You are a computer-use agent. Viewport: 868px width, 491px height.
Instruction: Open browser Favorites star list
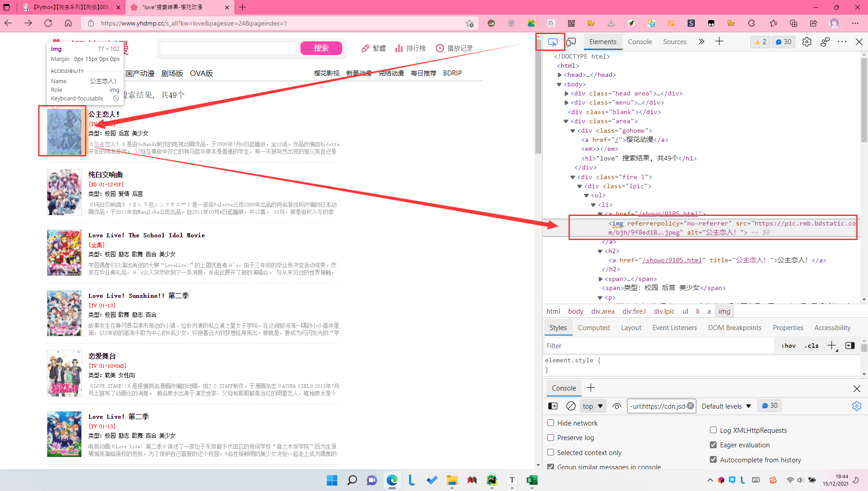coord(773,23)
